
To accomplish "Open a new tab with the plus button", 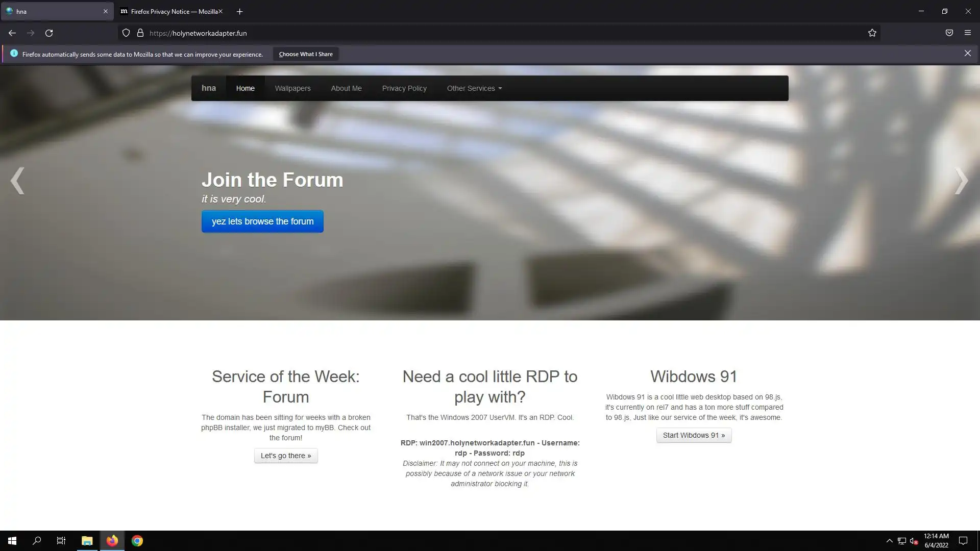I will point(239,11).
